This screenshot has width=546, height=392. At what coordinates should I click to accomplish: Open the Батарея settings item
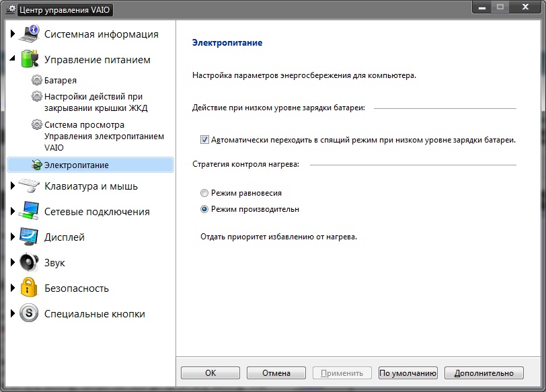pyautogui.click(x=61, y=81)
